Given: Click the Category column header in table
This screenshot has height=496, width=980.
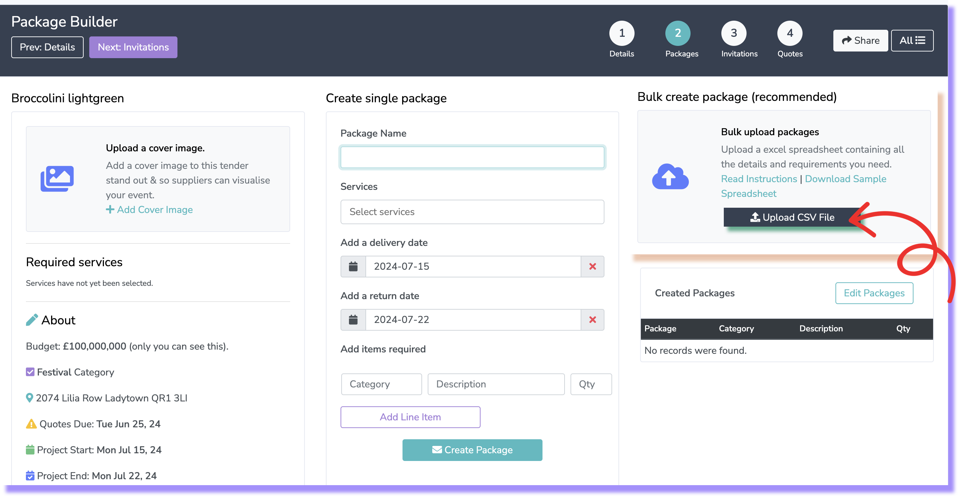Looking at the screenshot, I should tap(736, 329).
